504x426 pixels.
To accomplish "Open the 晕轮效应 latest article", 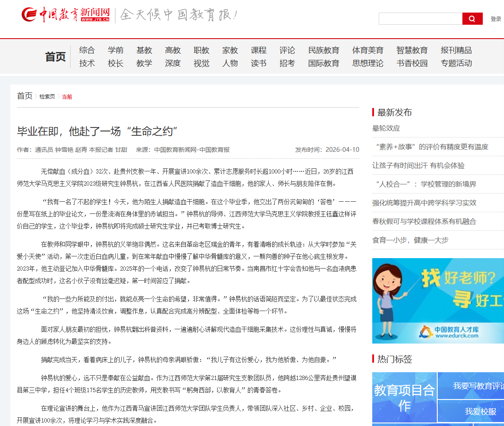I will [x=386, y=128].
